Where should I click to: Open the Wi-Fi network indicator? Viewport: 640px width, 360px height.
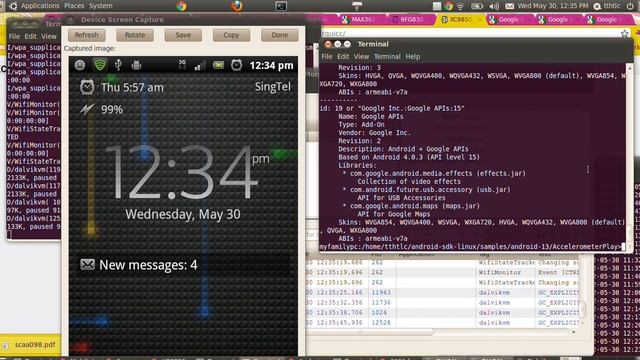point(460,6)
